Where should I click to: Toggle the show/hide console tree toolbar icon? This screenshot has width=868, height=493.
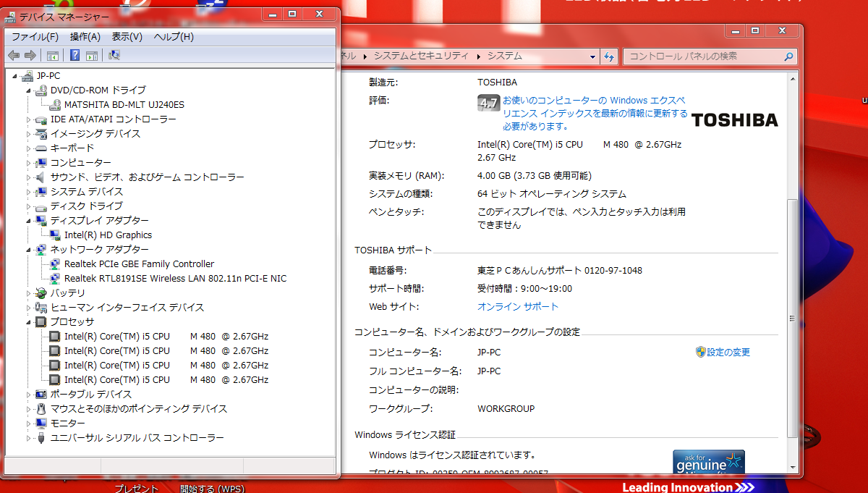click(x=53, y=55)
